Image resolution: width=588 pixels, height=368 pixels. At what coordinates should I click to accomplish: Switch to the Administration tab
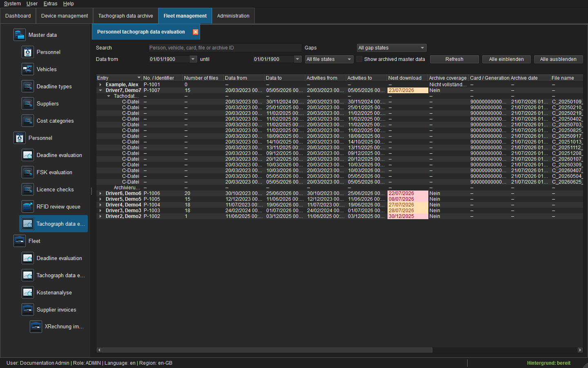click(233, 16)
